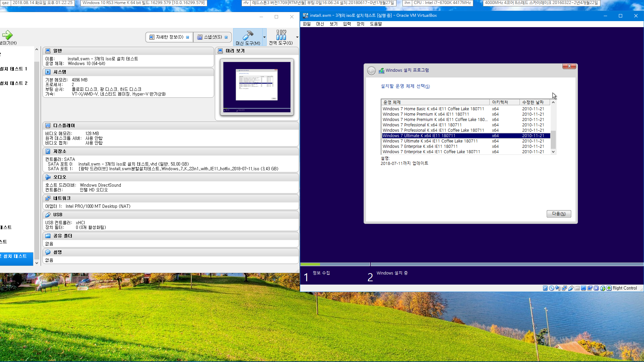
Task: Click the date-time desktop gadget at top
Action: (42, 3)
